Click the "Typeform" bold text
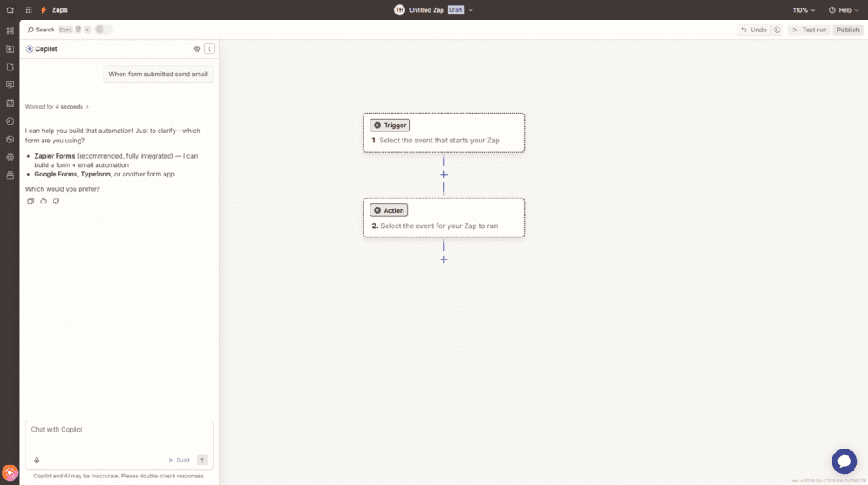 pos(96,174)
